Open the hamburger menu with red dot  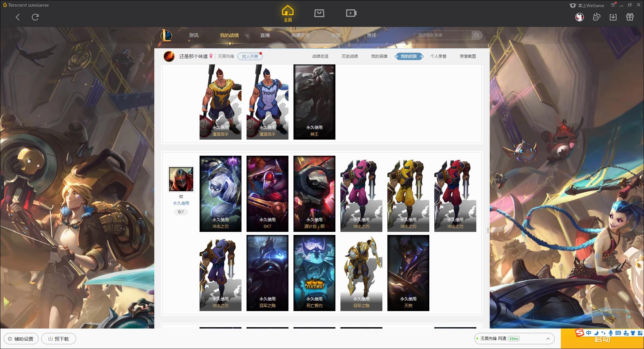[613, 5]
